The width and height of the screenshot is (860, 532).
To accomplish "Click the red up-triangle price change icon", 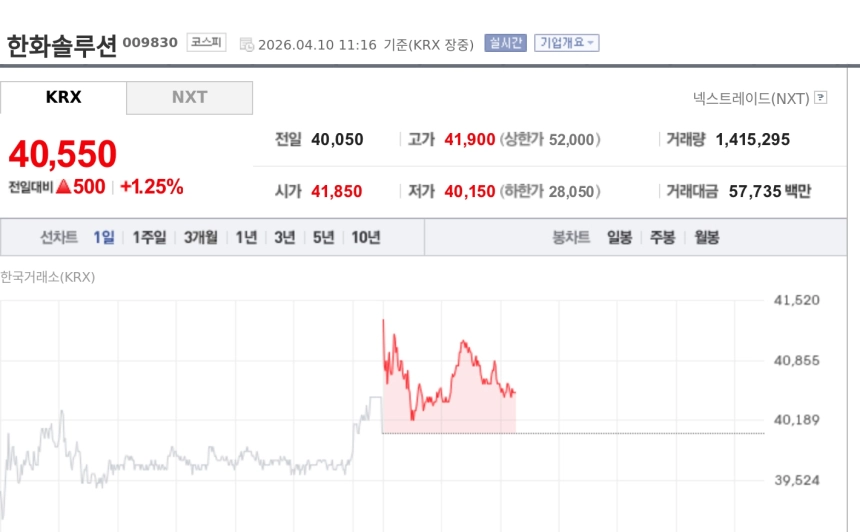I will pyautogui.click(x=63, y=186).
